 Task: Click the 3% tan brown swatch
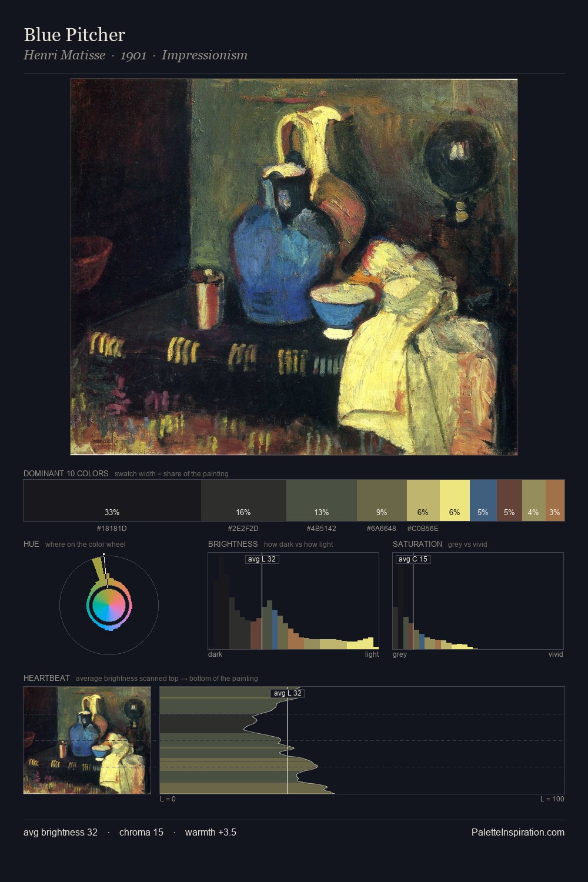(555, 500)
